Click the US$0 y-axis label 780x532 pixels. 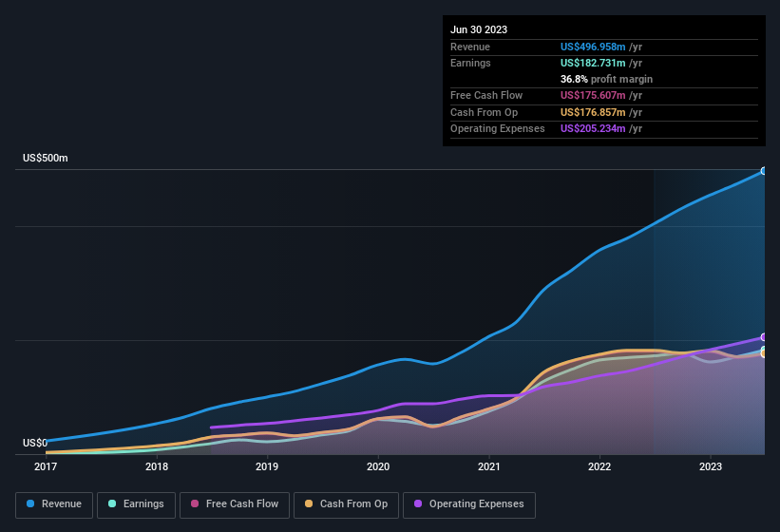tap(35, 443)
